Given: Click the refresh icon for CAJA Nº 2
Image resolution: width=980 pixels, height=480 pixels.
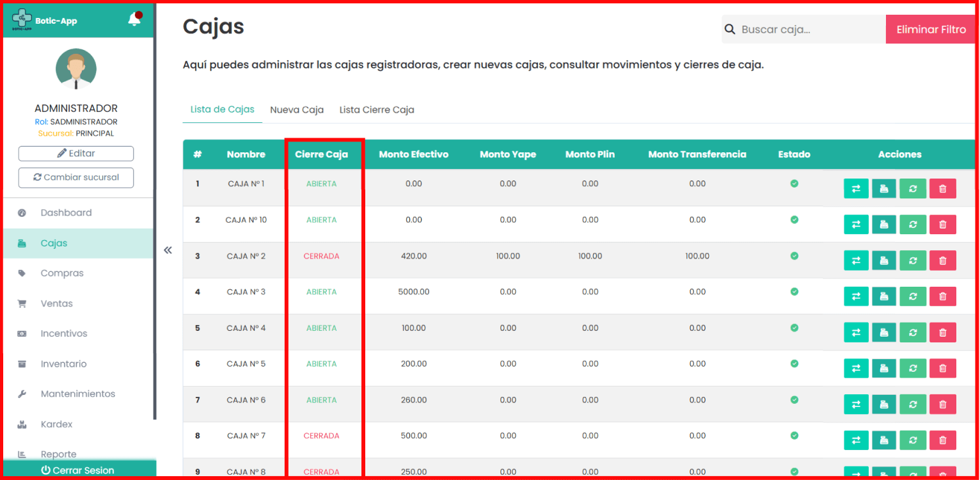Looking at the screenshot, I should point(912,260).
